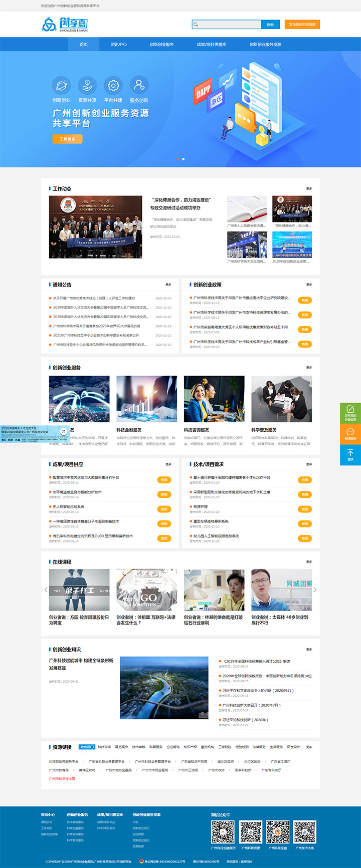The height and width of the screenshot is (868, 361).
Task: Click the orange 了解更多 banner button
Action: pos(67,139)
